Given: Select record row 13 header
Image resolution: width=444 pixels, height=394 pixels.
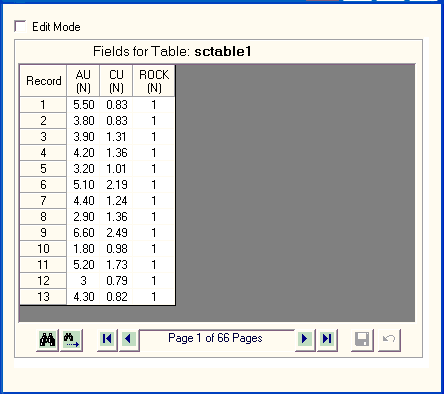Looking at the screenshot, I should pos(43,297).
